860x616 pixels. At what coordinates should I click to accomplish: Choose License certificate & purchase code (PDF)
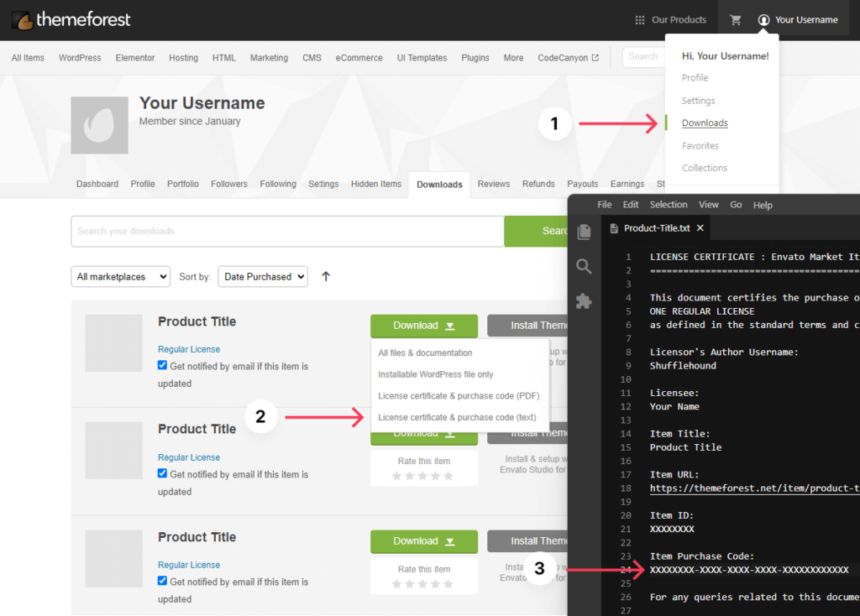point(459,395)
